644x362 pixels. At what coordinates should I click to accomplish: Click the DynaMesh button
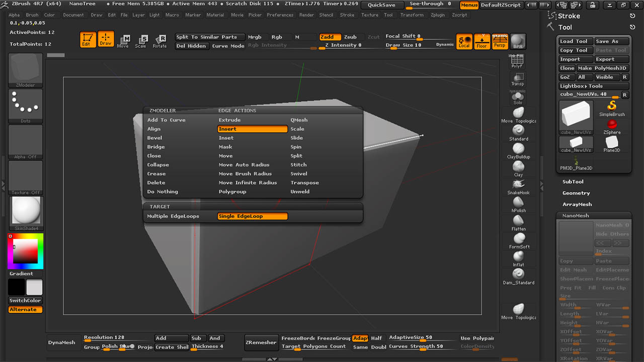[62, 342]
